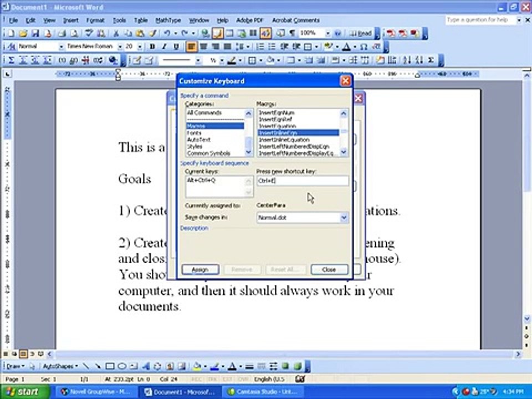532x399 pixels.
Task: Click the Line drawing tool
Action: click(86, 366)
